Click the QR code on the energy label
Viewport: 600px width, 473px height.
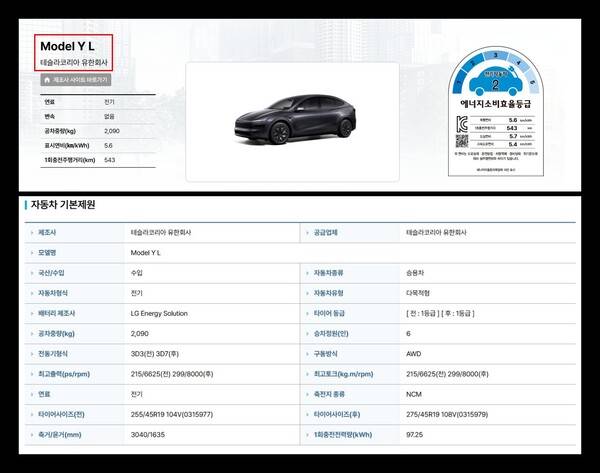[462, 142]
